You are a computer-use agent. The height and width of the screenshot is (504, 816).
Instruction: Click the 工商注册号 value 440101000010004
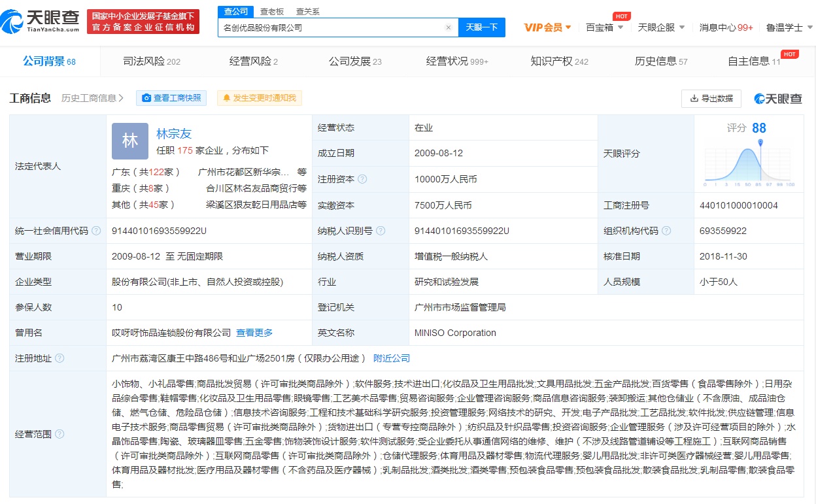739,205
